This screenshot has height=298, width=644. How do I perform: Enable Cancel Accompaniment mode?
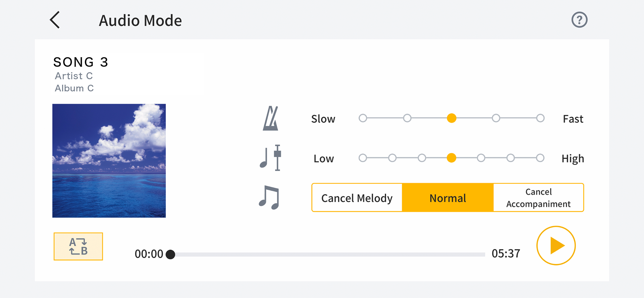[538, 198]
